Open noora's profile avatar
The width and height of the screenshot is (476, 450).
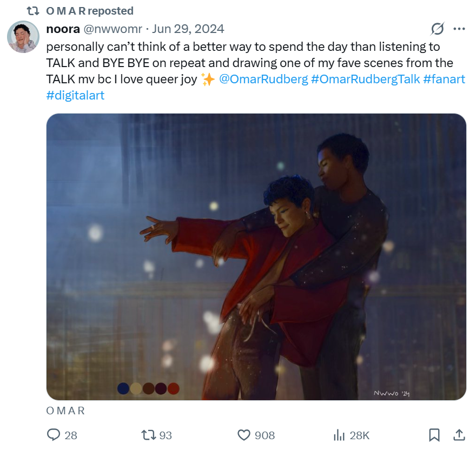(x=23, y=37)
